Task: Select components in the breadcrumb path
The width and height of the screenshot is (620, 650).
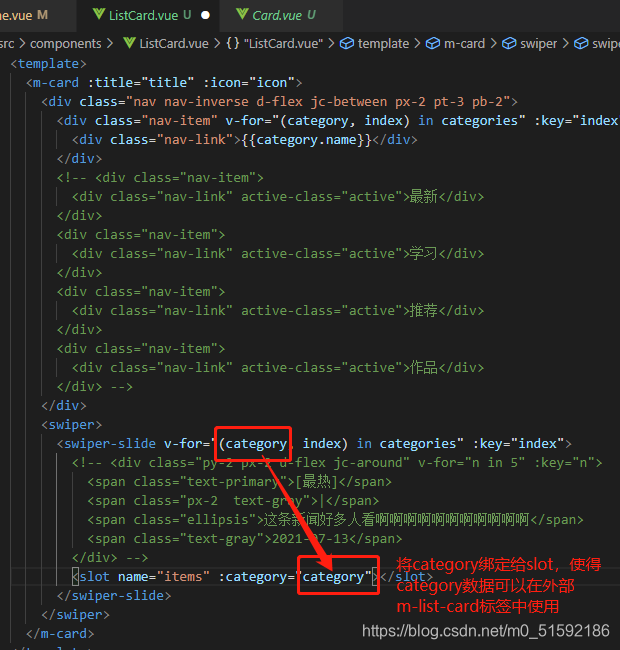Action: pyautogui.click(x=65, y=44)
